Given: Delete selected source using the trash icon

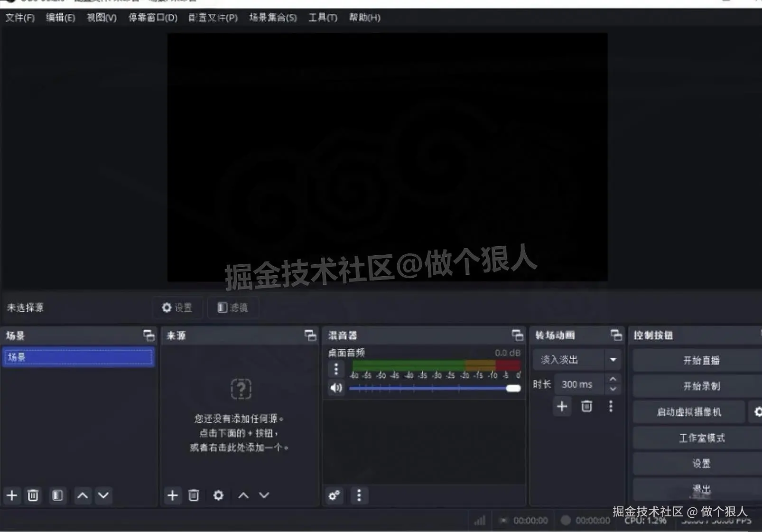Looking at the screenshot, I should click(194, 495).
